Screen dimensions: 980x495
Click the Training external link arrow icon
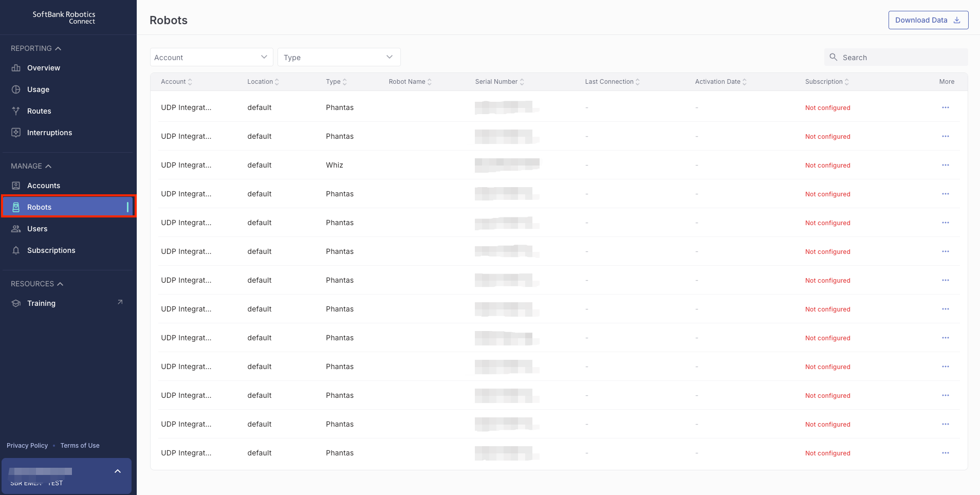pyautogui.click(x=120, y=302)
